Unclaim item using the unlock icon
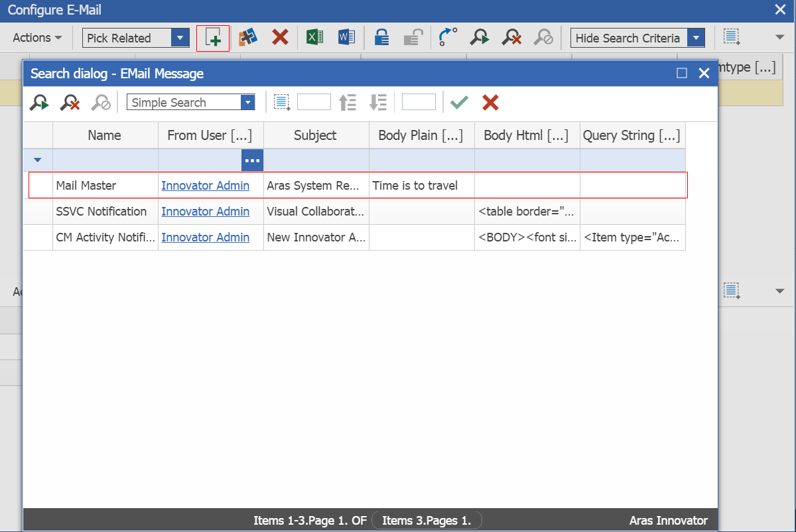Screen dimensions: 796x532 413,37
